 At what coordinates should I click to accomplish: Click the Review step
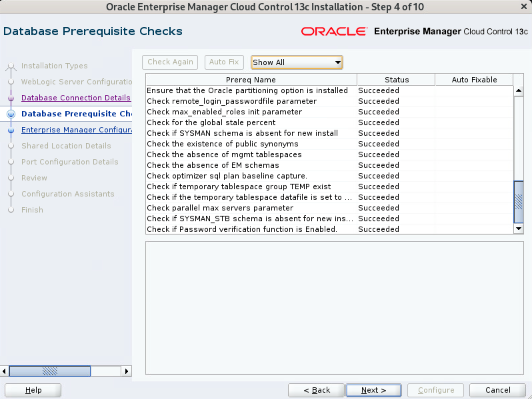[x=34, y=178]
